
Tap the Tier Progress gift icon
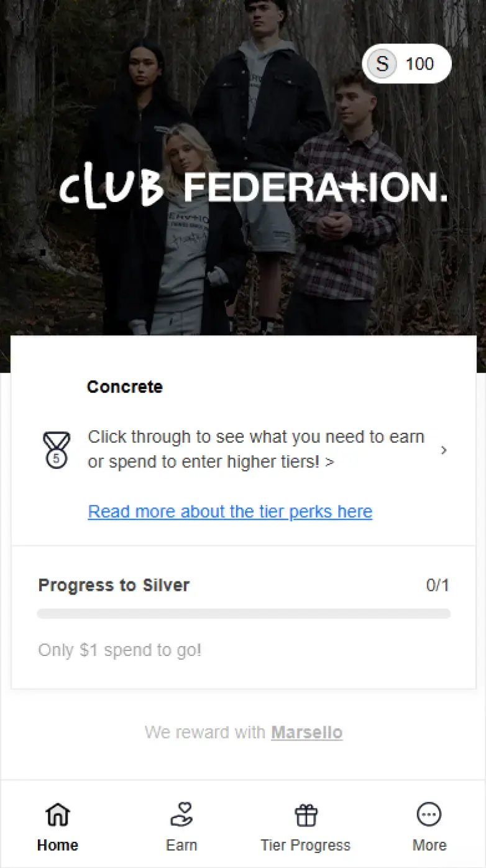tap(306, 815)
